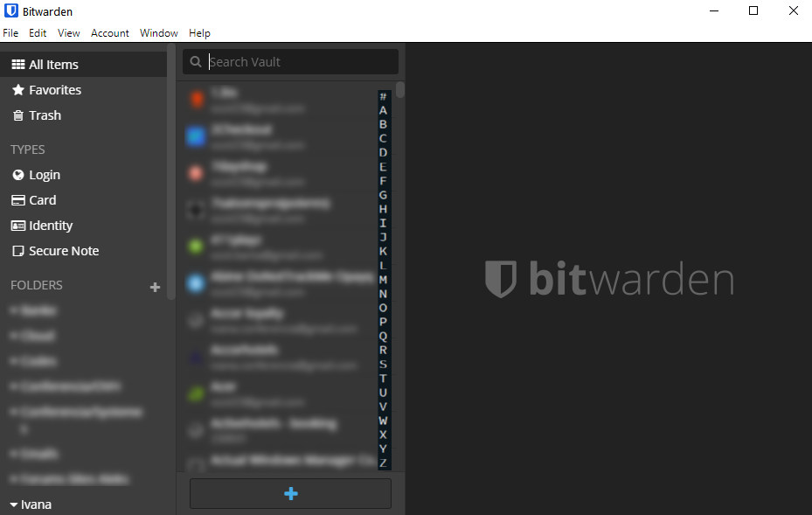Jump to letter W in index
The height and width of the screenshot is (515, 812).
tap(383, 421)
